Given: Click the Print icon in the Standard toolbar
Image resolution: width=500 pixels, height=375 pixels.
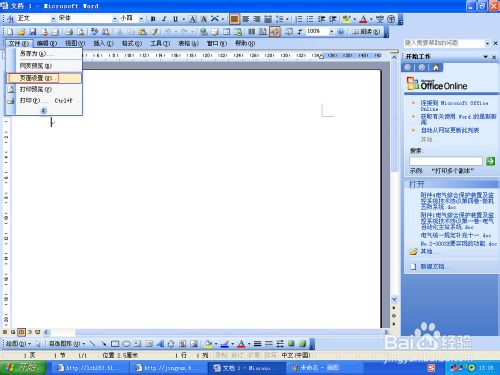Looking at the screenshot, I should (x=69, y=32).
